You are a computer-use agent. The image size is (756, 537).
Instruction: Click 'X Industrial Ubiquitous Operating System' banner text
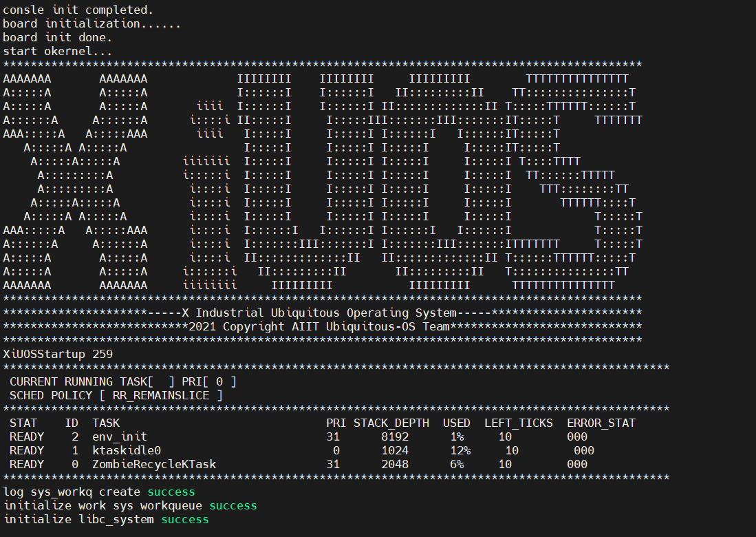(319, 313)
